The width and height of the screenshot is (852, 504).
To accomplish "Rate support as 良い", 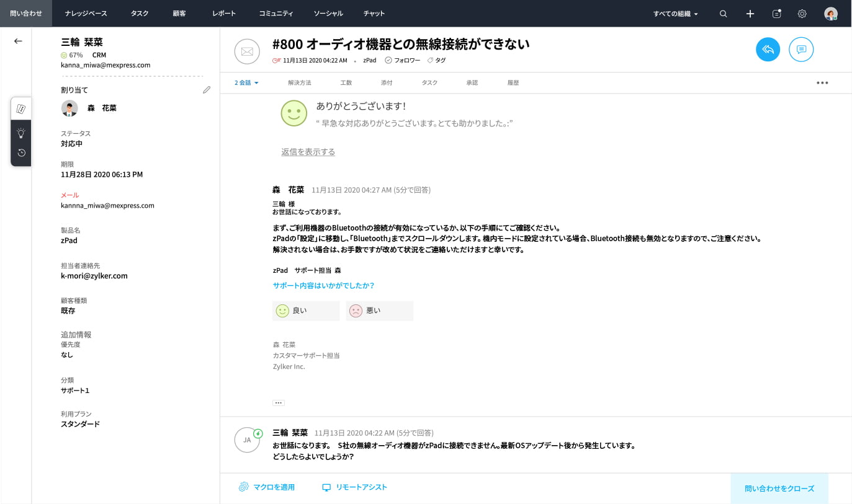I will click(x=306, y=311).
